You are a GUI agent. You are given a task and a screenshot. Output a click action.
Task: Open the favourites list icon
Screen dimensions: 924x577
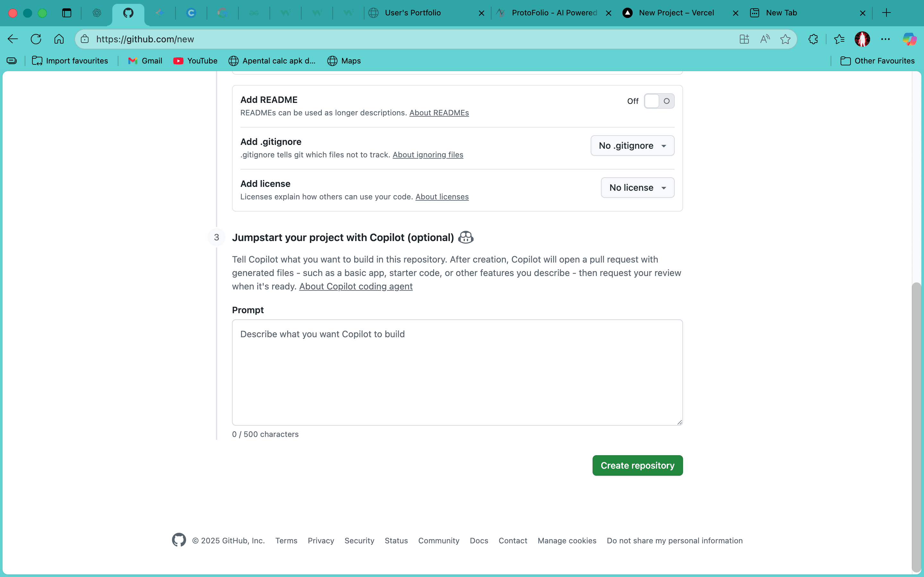tap(839, 39)
